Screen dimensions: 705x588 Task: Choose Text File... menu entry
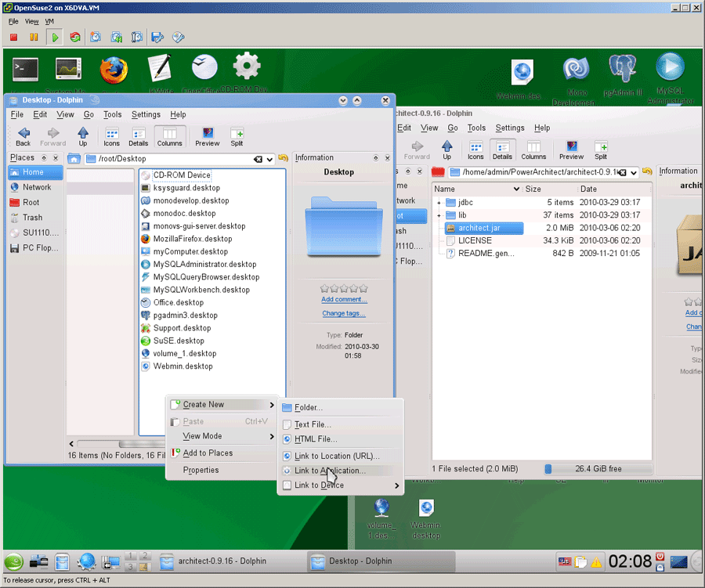pos(340,424)
